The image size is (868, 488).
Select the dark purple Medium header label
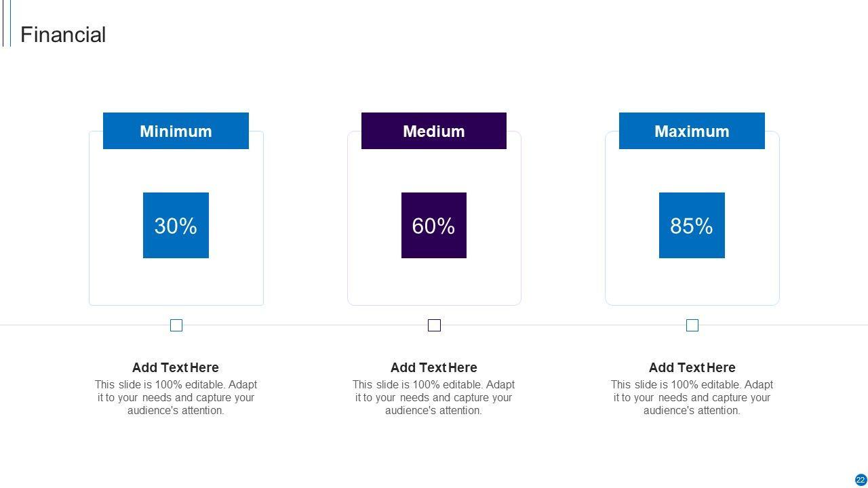434,131
